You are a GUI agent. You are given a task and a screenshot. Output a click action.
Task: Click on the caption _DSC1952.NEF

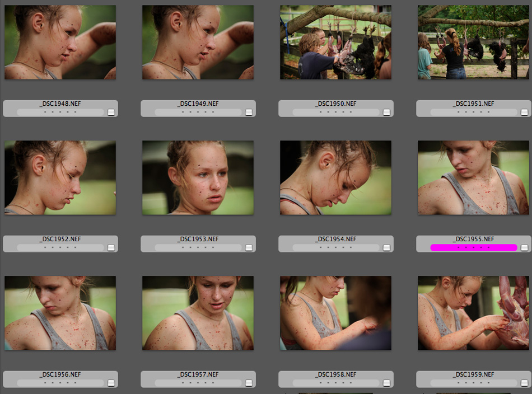60,239
